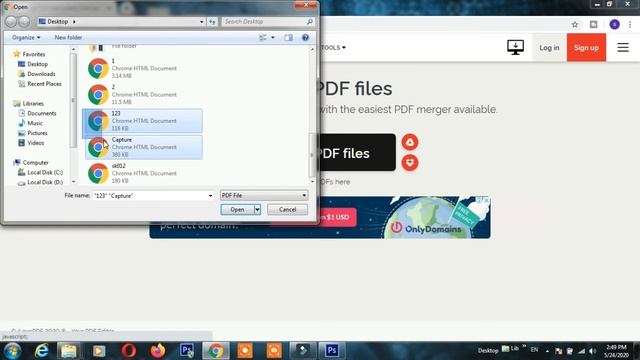This screenshot has width=640, height=360.
Task: Click the taskbar clock showing 2:49 PM
Action: 616,351
